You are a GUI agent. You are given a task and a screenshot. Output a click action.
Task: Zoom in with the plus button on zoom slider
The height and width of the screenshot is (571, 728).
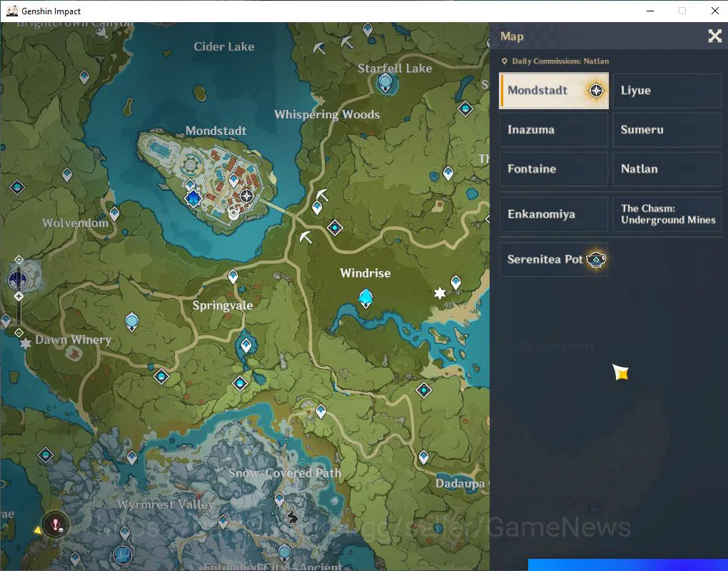[19, 260]
